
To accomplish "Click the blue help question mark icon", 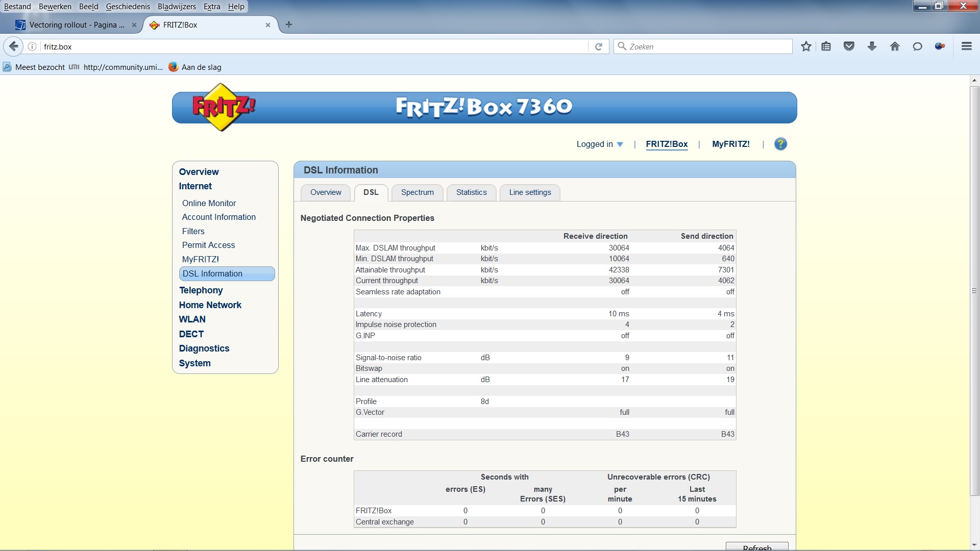I will (780, 144).
